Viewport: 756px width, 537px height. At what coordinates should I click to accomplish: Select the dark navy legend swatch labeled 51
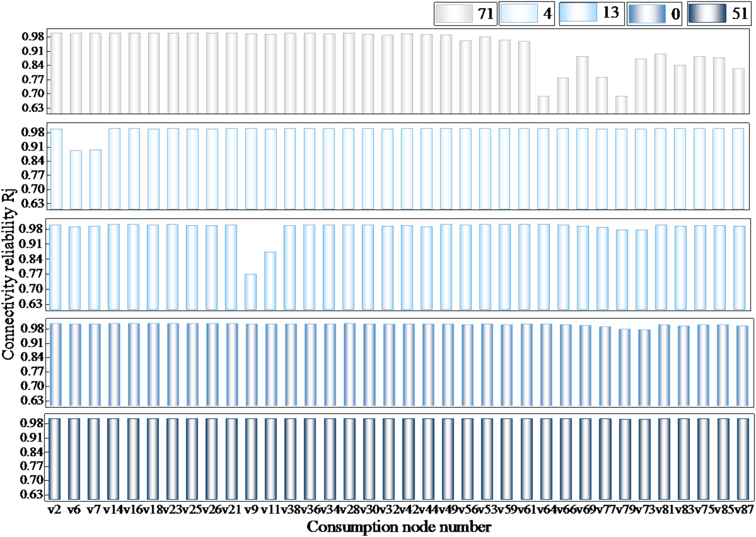pos(707,14)
